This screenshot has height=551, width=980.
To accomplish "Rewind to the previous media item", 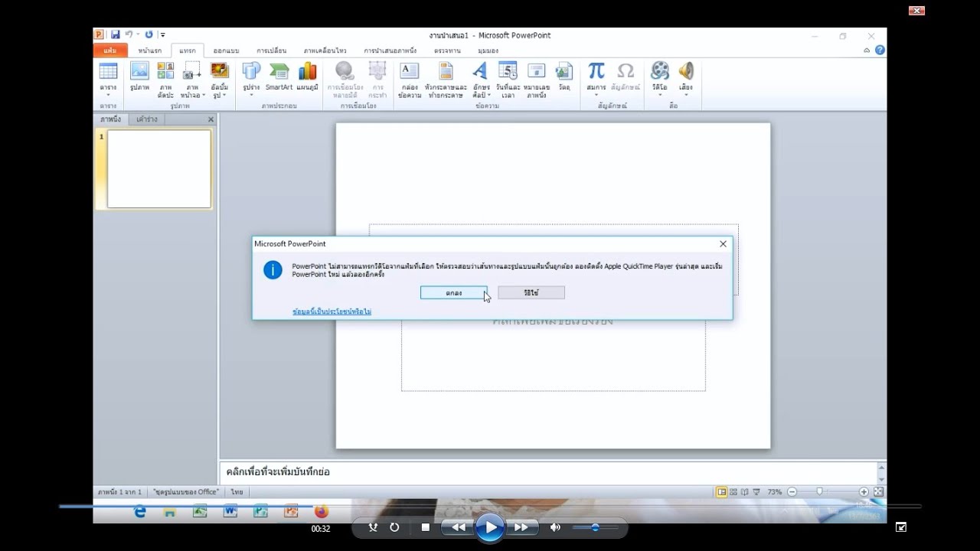I will pos(458,527).
